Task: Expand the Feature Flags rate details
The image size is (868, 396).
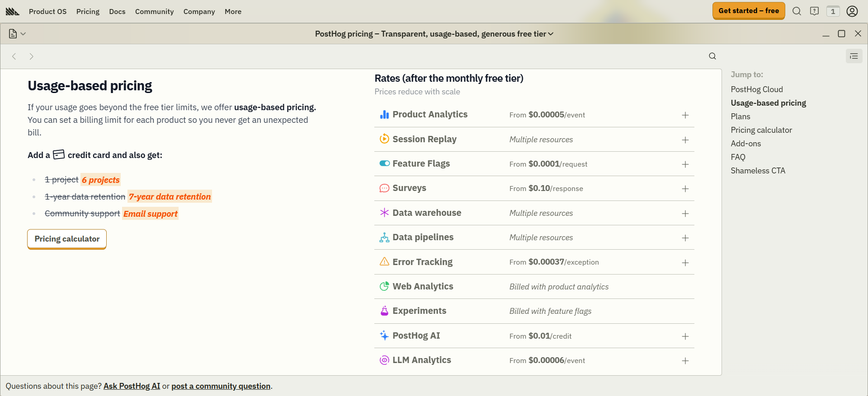Action: click(x=685, y=164)
